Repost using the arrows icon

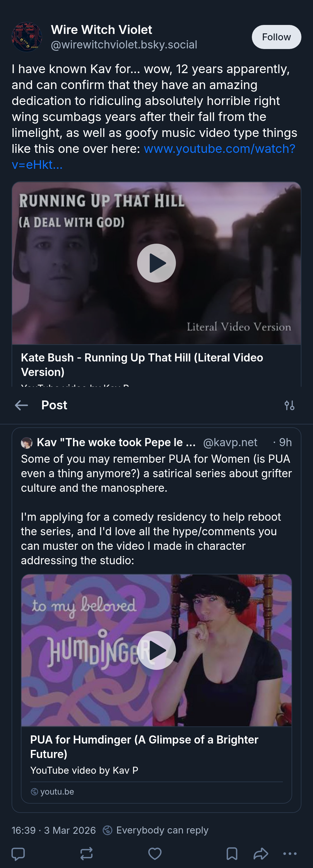pyautogui.click(x=86, y=854)
